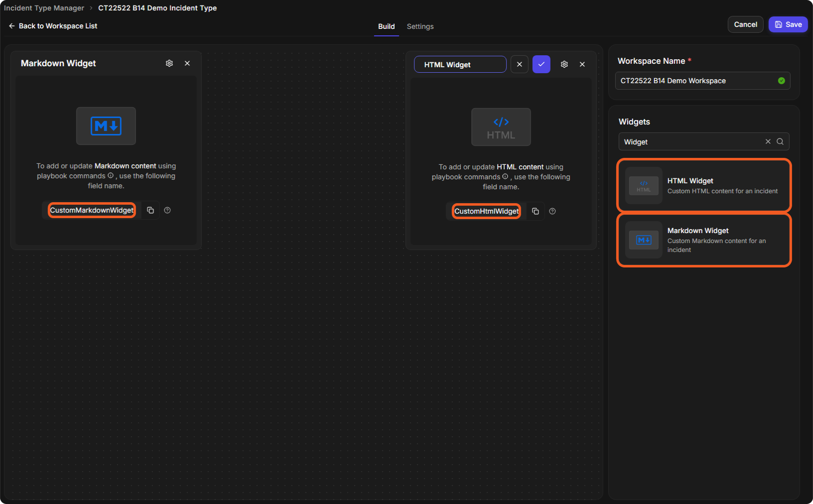Viewport: 813px width, 504px height.
Task: Click info icon in HTML playbook commands text
Action: click(x=505, y=176)
